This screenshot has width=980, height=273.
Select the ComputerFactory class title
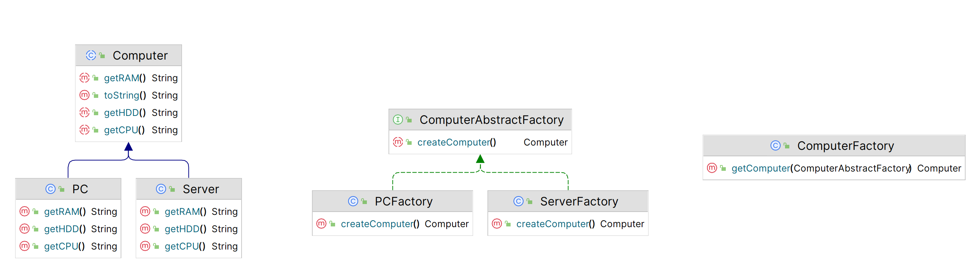845,146
